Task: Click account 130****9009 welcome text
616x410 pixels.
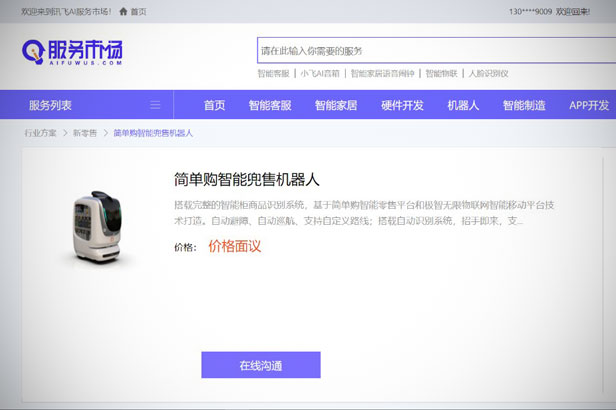Action: 549,12
